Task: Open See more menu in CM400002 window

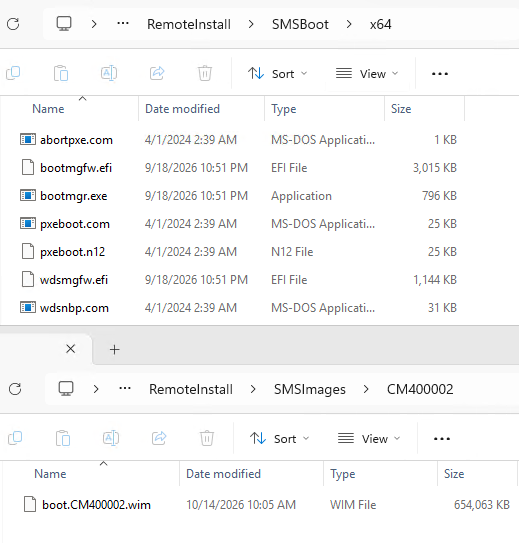Action: [x=442, y=439]
